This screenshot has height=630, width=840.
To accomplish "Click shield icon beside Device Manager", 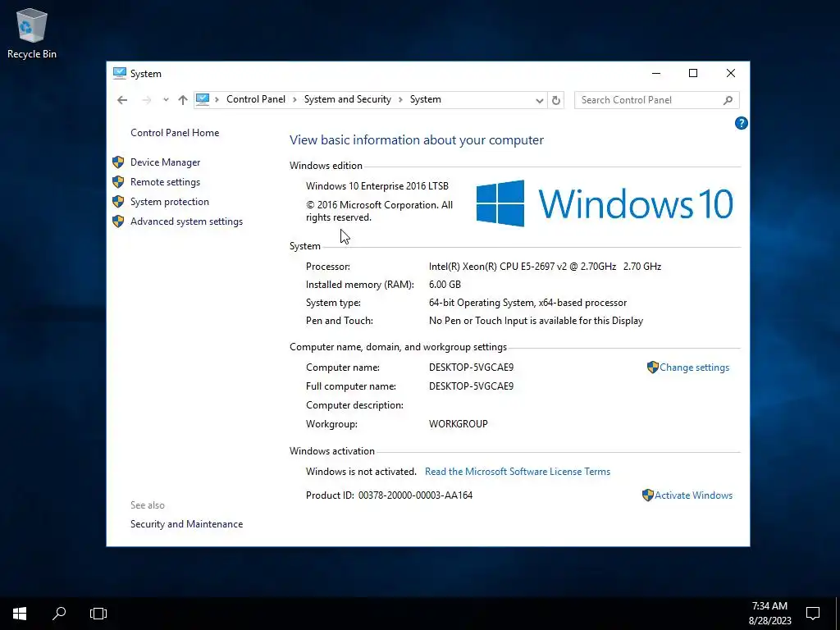I will [x=118, y=162].
